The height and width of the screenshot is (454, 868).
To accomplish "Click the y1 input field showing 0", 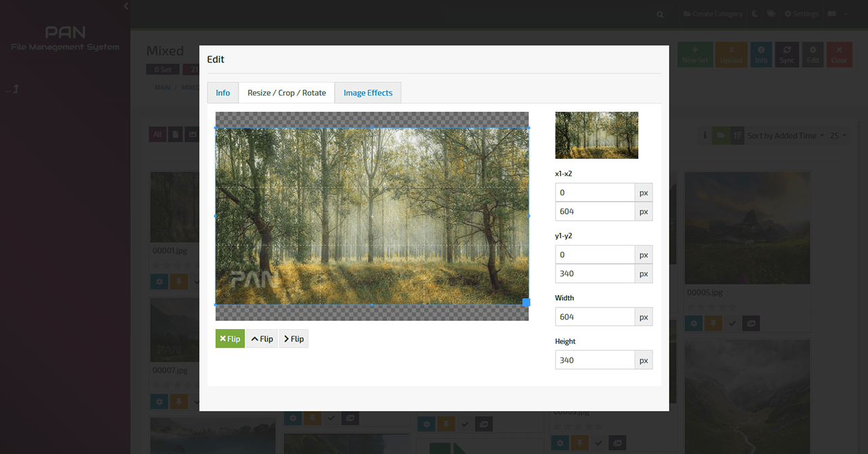I will 595,255.
